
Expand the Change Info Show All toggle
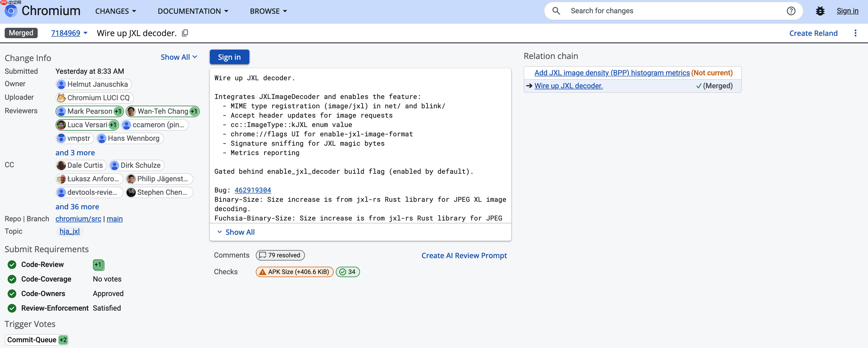click(179, 57)
